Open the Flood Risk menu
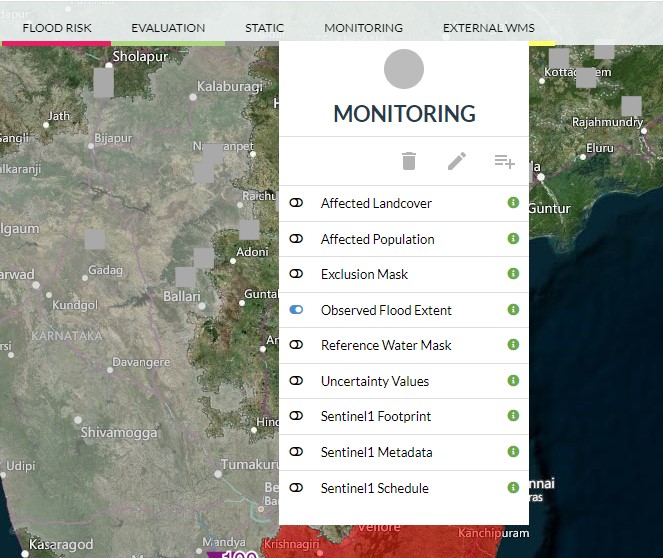 (56, 28)
